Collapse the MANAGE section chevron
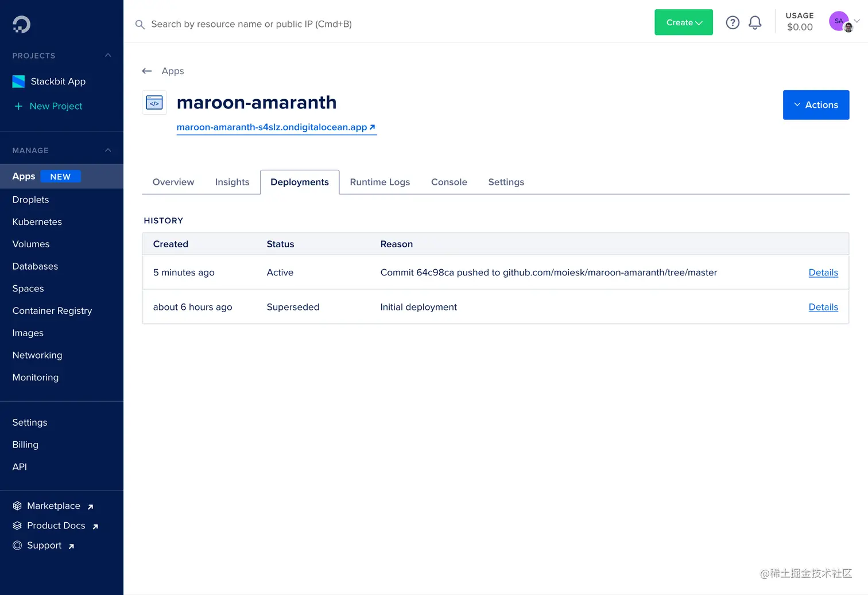The image size is (868, 595). point(108,150)
